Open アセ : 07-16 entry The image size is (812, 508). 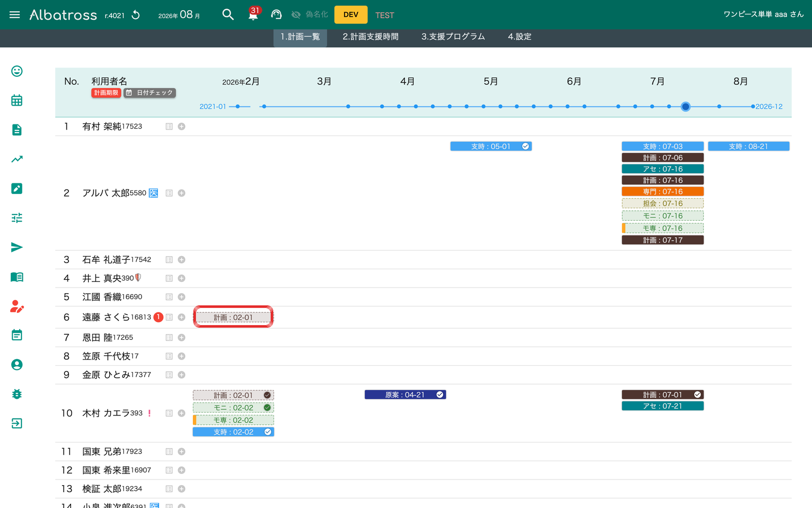663,169
